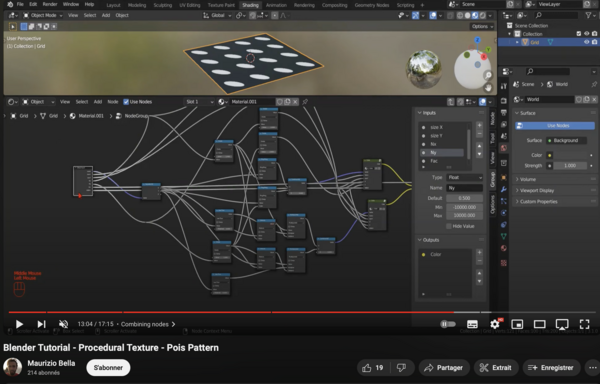Open Slot 1 material slot dropdown
The width and height of the screenshot is (600, 384).
pyautogui.click(x=199, y=102)
